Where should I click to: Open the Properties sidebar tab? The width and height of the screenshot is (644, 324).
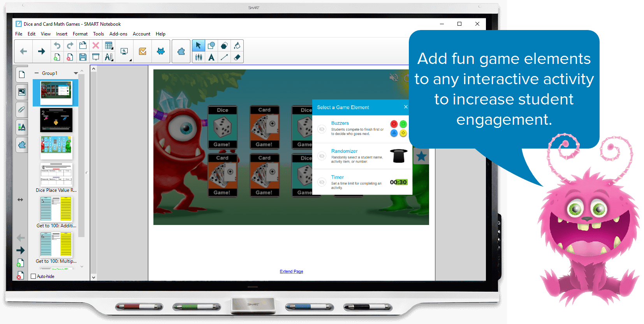[22, 127]
